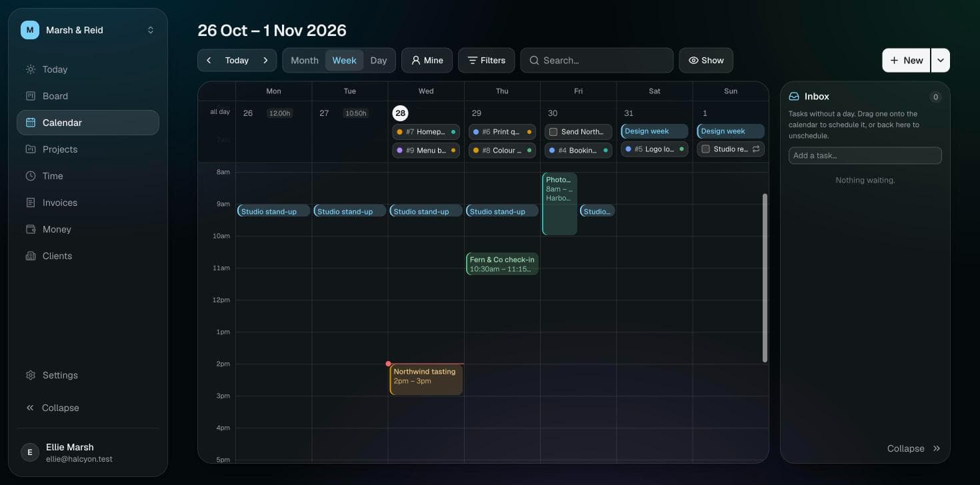Image resolution: width=980 pixels, height=485 pixels.
Task: Go to next week arrow
Action: [265, 60]
